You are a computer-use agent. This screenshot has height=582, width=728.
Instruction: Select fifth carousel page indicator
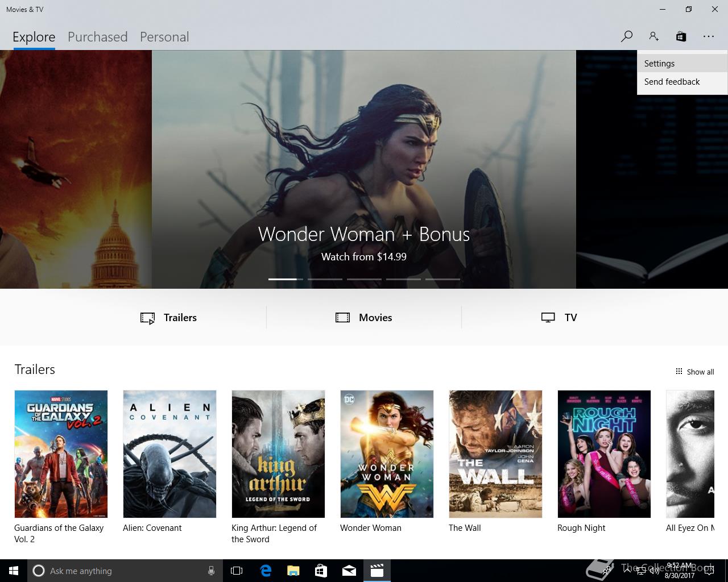tap(442, 279)
